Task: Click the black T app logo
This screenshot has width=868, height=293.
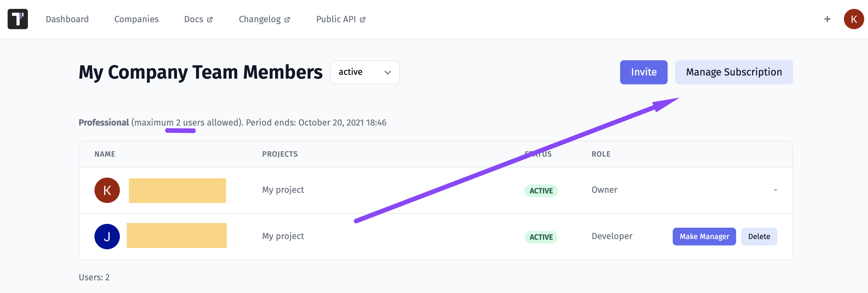Action: 18,19
